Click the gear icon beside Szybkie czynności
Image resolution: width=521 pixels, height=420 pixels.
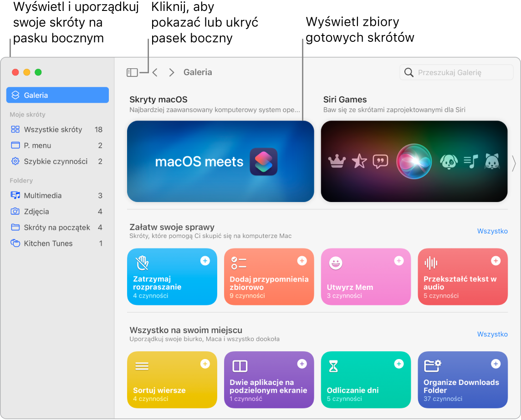[15, 162]
